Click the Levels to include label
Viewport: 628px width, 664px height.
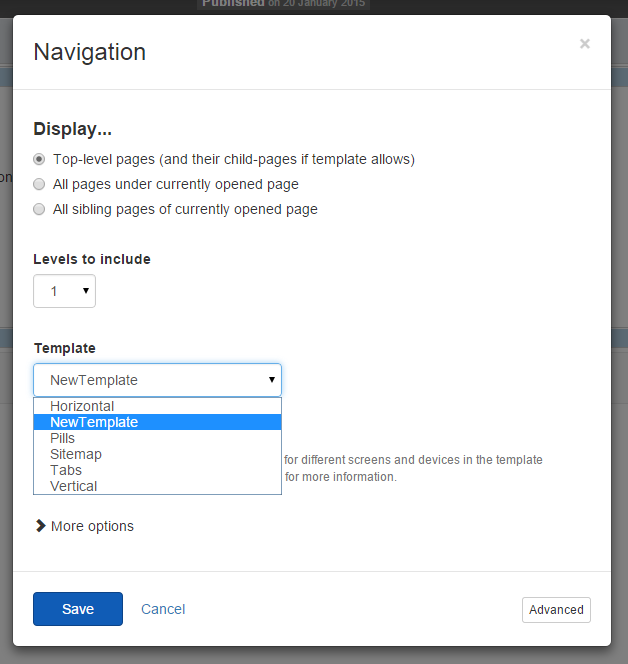click(x=92, y=259)
